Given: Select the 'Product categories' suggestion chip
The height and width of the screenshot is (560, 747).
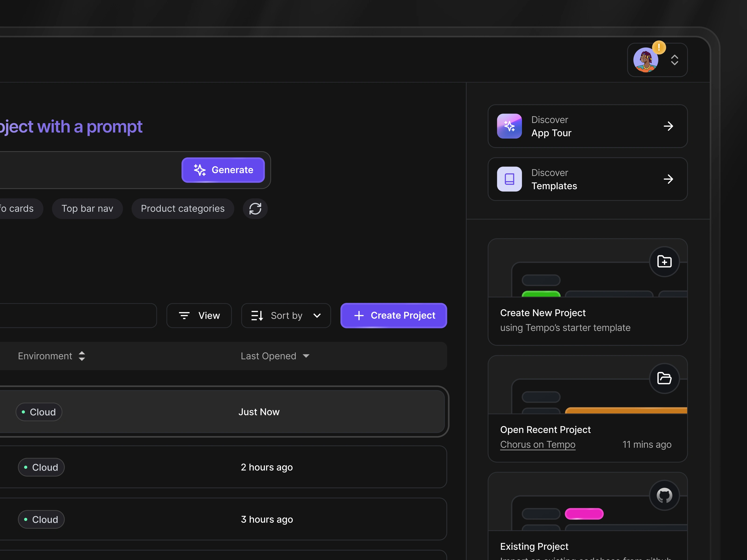Looking at the screenshot, I should [183, 209].
